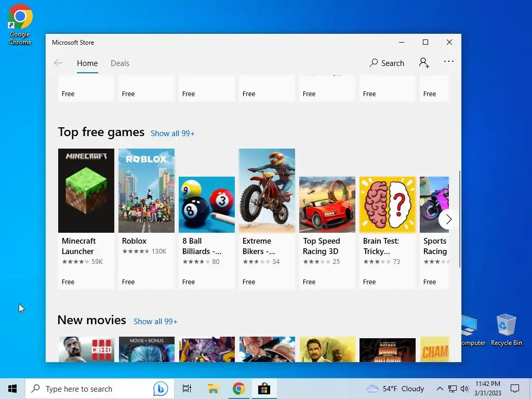
Task: Open the three-dot See more menu
Action: click(x=448, y=61)
